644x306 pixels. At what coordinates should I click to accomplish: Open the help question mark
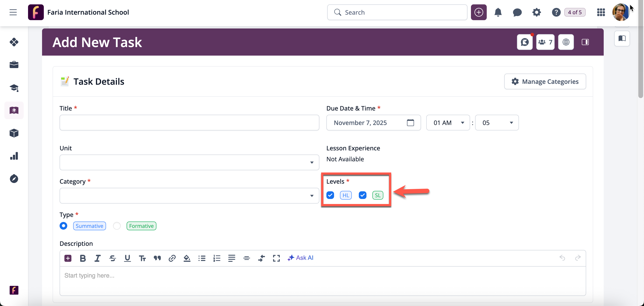coord(556,12)
